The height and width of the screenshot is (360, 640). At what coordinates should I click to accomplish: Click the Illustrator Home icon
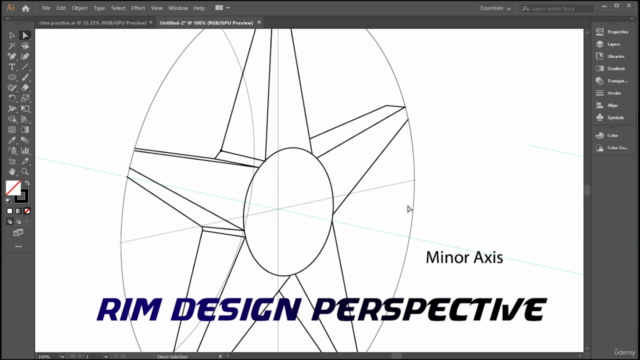[x=25, y=8]
